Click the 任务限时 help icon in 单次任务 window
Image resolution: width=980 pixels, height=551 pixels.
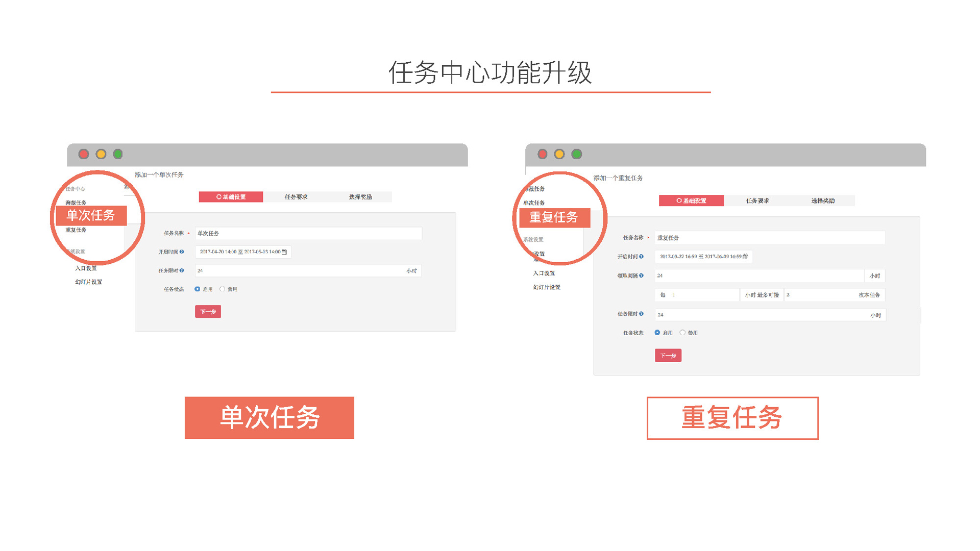182,270
